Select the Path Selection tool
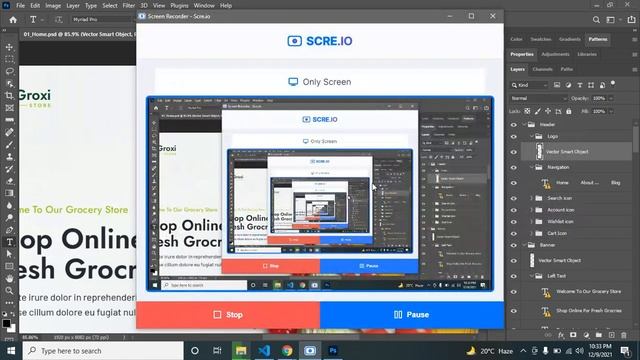The width and height of the screenshot is (640, 360). point(9,254)
